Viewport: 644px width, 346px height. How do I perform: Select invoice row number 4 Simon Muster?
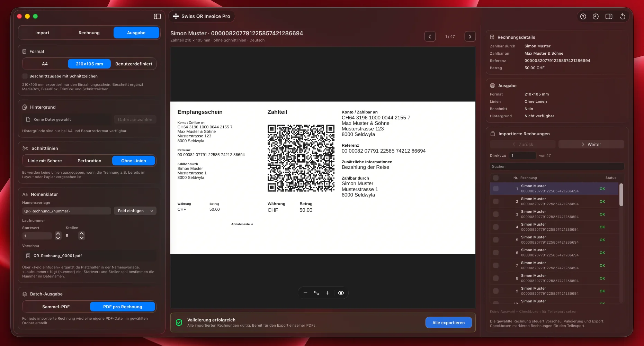(554, 227)
